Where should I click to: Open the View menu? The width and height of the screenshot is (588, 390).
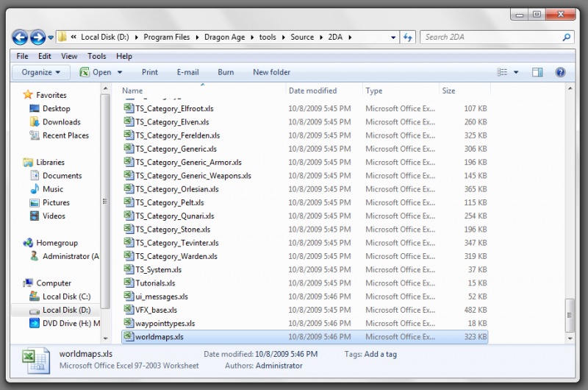[x=69, y=56]
